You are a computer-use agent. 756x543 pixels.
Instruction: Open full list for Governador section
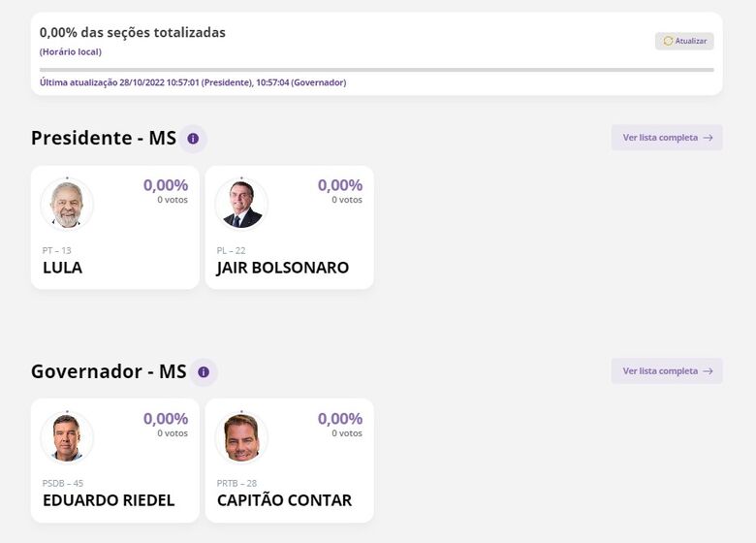pos(667,370)
